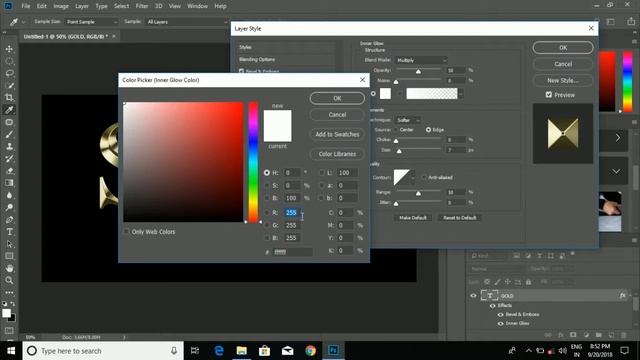The image size is (640, 360).
Task: Open the File menu
Action: tap(26, 6)
